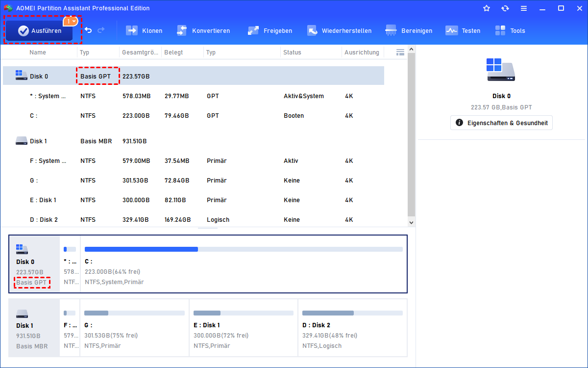Select Disk 1 block in disk map
Screen dimensions: 588x368
click(34, 328)
